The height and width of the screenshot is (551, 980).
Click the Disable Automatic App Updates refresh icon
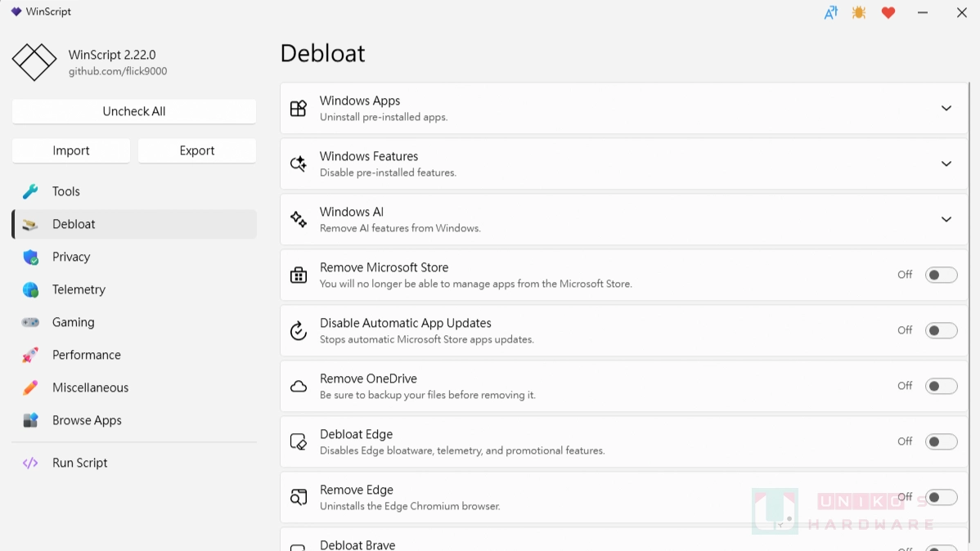[x=298, y=330]
